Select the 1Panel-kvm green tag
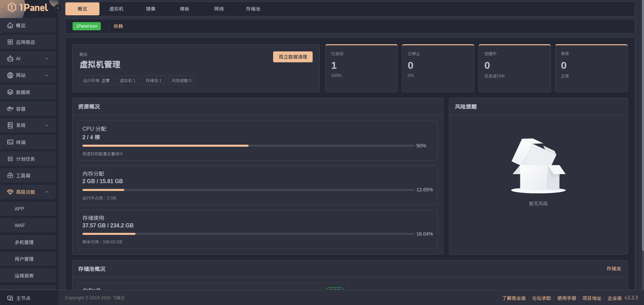This screenshot has width=644, height=305. click(87, 26)
